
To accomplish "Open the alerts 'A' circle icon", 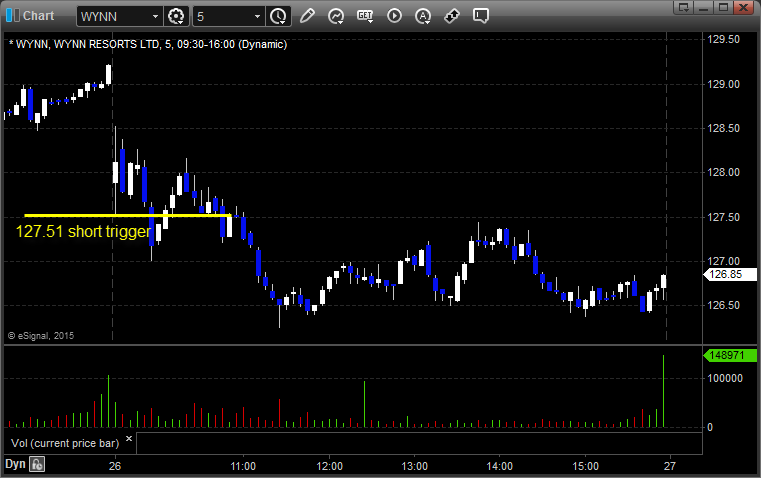I will pyautogui.click(x=423, y=16).
